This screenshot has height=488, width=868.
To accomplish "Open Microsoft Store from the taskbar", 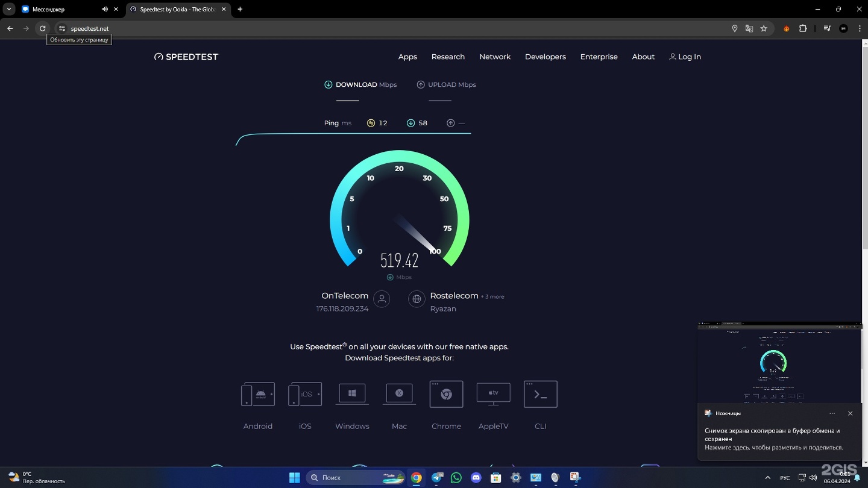I will pyautogui.click(x=495, y=478).
